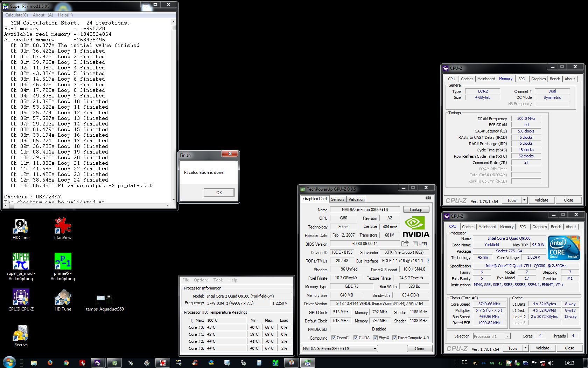Open Mainboard tab in CPU-Z CPU window
588x368 pixels.
[487, 227]
